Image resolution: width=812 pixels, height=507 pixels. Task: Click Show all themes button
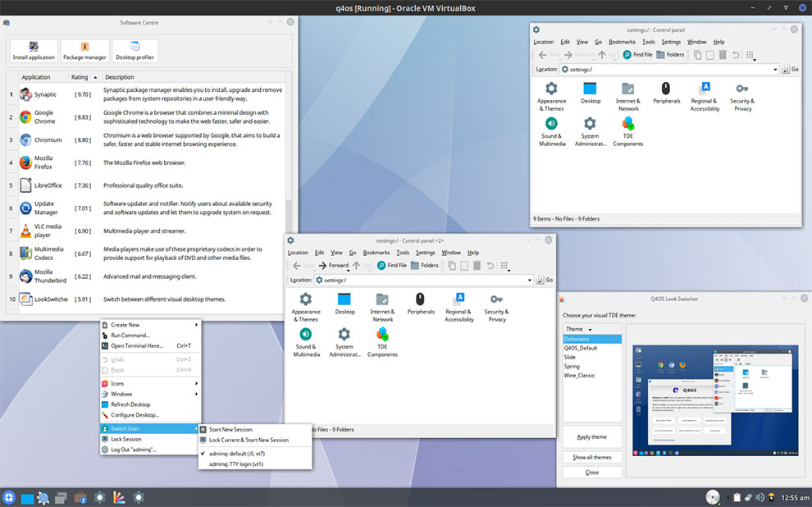[x=592, y=457]
